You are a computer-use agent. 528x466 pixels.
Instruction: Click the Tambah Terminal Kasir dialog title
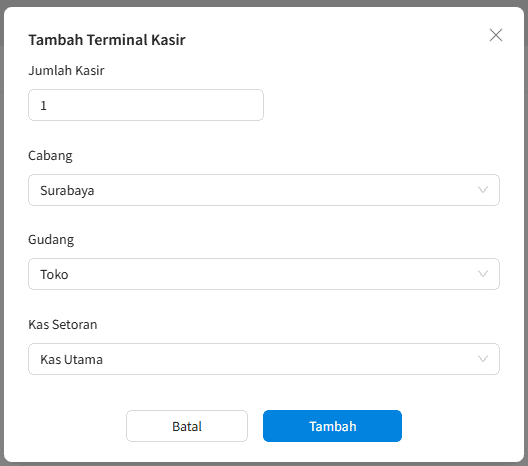107,40
